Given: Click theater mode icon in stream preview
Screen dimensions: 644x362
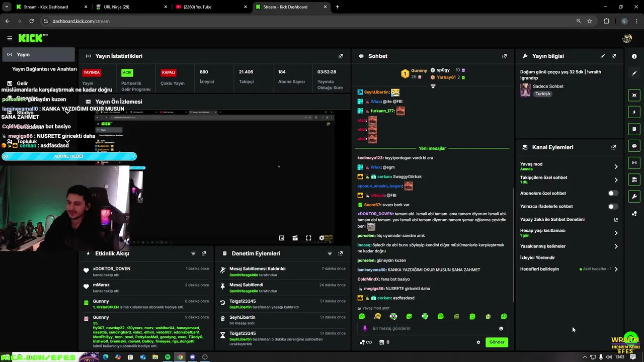Looking at the screenshot, I should click(295, 238).
